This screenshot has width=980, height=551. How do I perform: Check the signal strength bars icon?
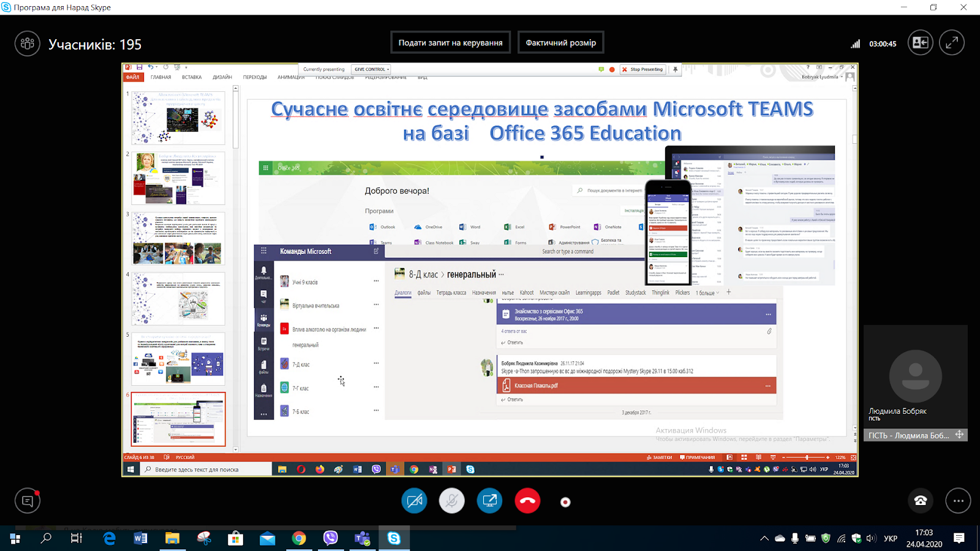(x=855, y=43)
